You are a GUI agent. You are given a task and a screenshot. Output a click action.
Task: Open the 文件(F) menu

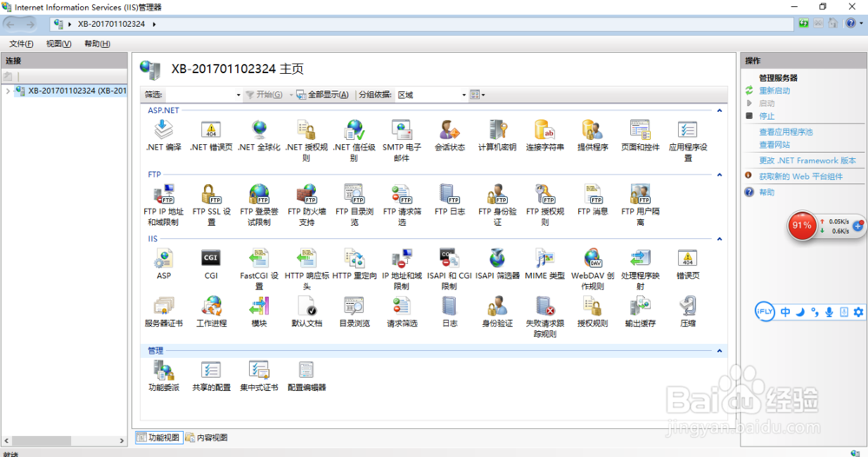(x=21, y=43)
